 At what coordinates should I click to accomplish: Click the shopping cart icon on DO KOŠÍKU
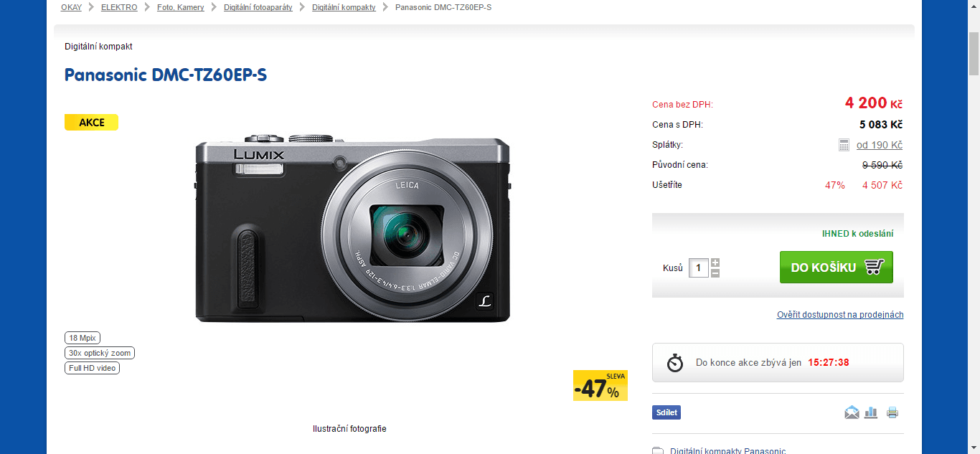click(874, 268)
